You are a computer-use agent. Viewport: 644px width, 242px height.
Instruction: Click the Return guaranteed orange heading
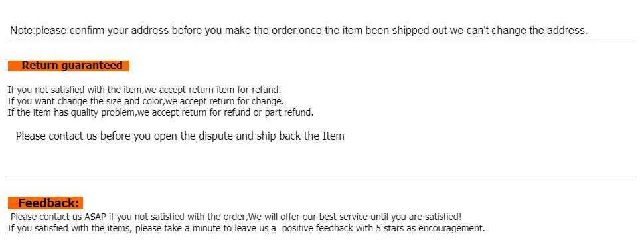click(x=68, y=65)
